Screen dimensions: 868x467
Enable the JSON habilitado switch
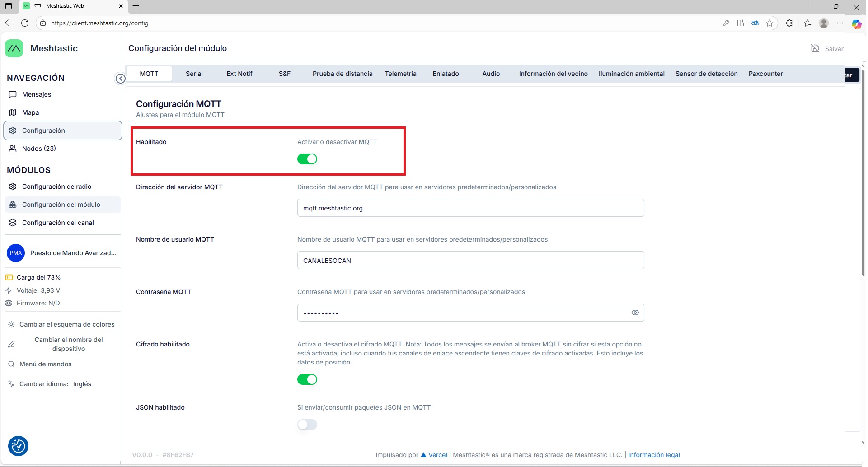pos(307,425)
